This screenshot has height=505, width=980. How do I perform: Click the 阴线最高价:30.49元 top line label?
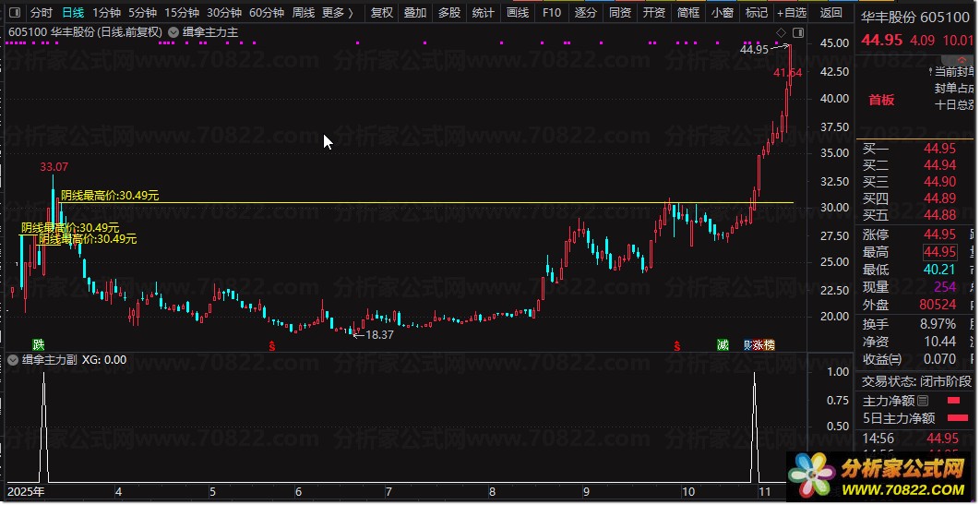pos(110,196)
